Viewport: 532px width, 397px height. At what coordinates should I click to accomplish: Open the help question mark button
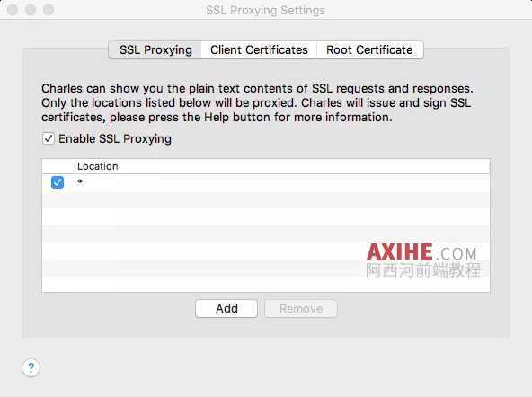pyautogui.click(x=31, y=368)
